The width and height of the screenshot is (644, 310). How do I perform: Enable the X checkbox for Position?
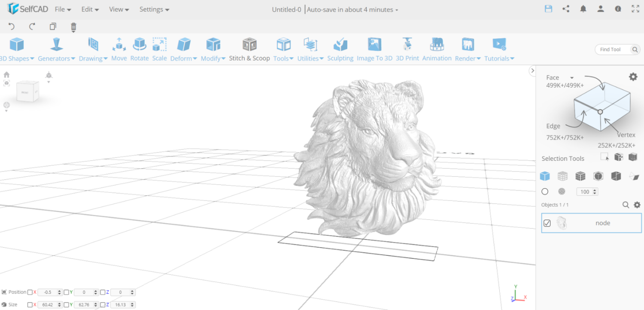(30, 292)
